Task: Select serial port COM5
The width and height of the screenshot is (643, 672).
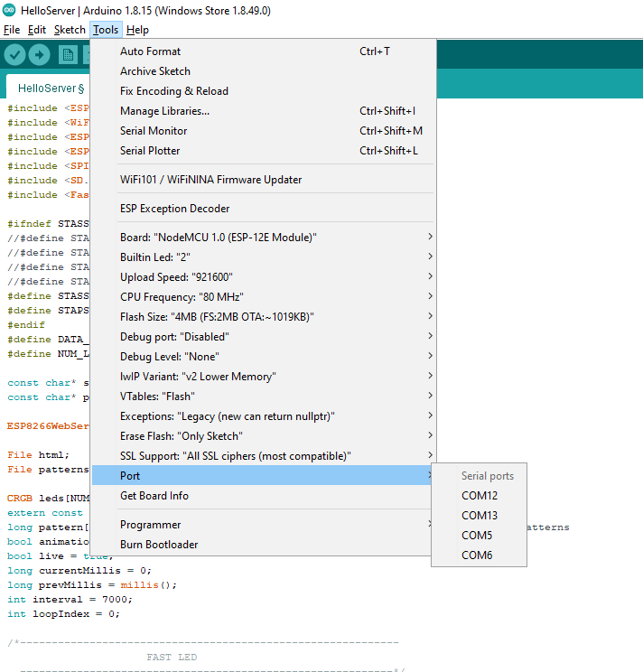Action: (479, 536)
